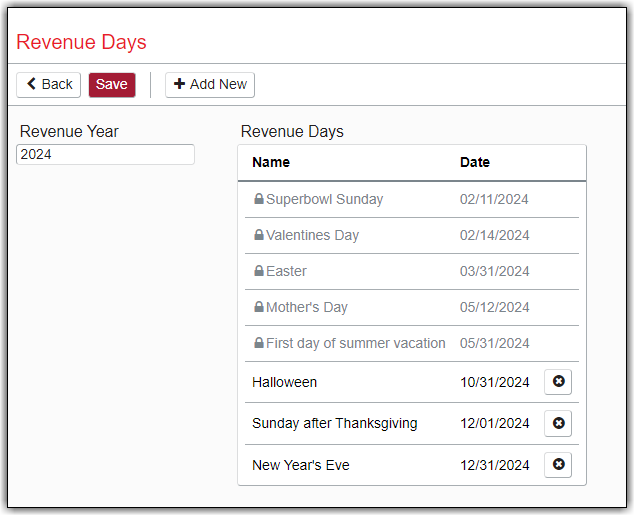Select New Year's Eve name
Screen dimensions: 635x516
300,465
